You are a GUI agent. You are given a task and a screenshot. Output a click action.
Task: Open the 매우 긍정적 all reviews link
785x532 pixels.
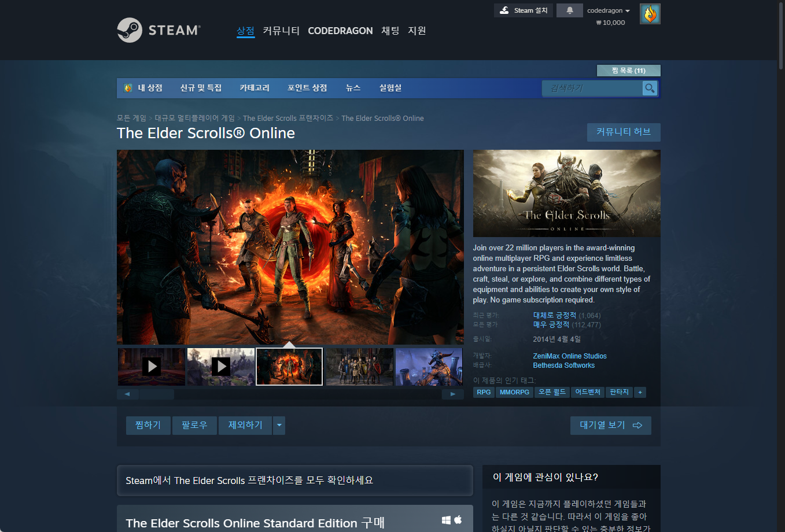(x=551, y=324)
